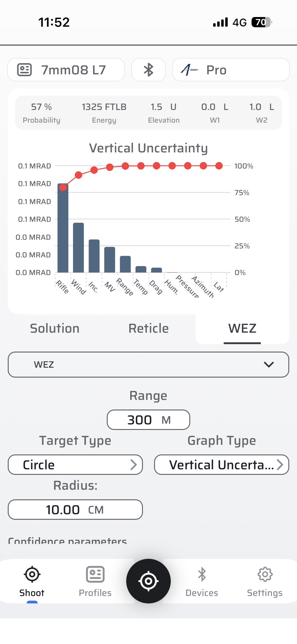The width and height of the screenshot is (297, 644).
Task: Tap the Wind bar in chart
Action: pyautogui.click(x=78, y=248)
